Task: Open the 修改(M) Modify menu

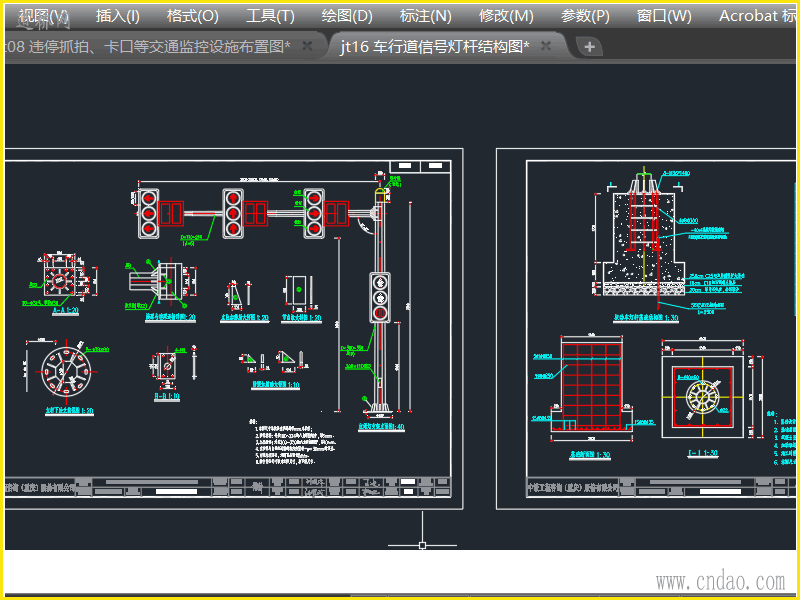Action: (506, 16)
